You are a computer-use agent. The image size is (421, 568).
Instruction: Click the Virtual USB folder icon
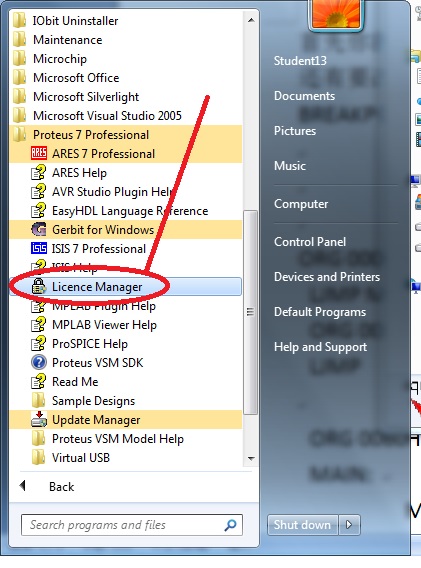pos(38,457)
